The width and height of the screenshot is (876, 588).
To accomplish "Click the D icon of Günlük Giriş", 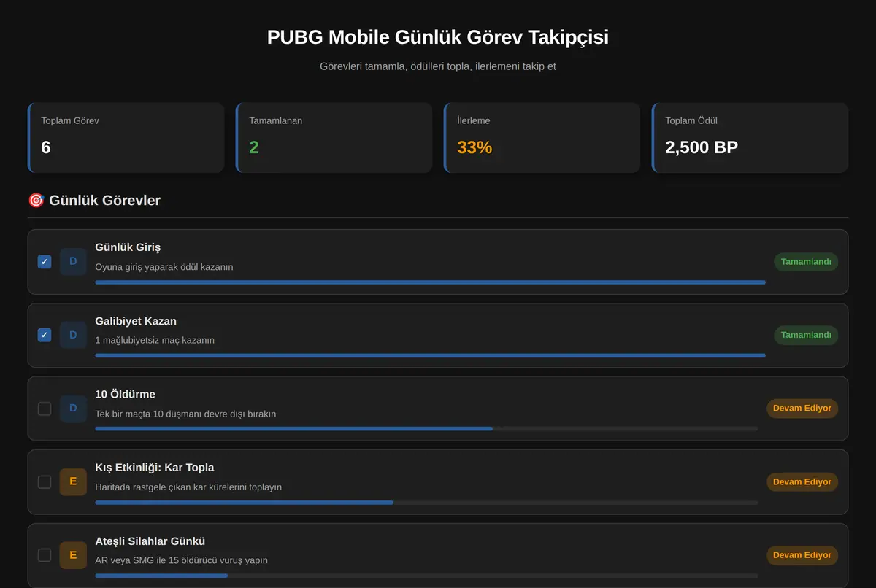I will click(73, 262).
